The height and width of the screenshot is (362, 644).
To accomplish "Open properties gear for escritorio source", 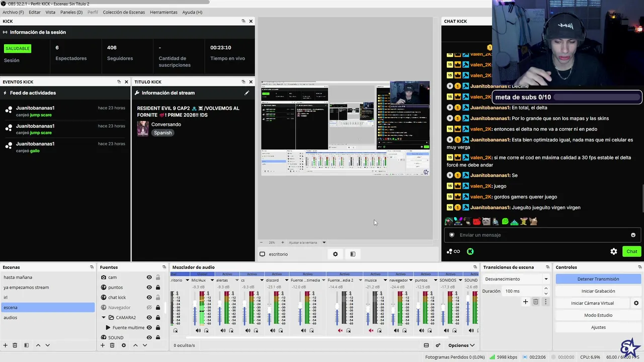I will pyautogui.click(x=336, y=254).
